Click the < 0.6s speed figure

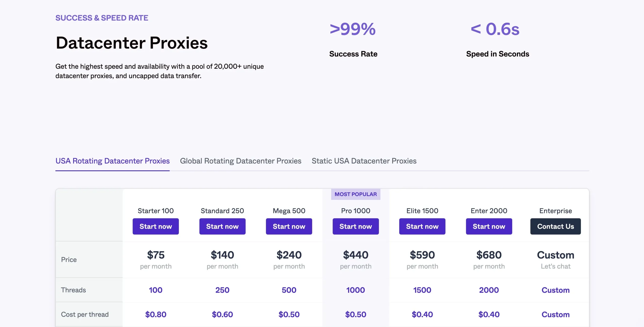495,29
